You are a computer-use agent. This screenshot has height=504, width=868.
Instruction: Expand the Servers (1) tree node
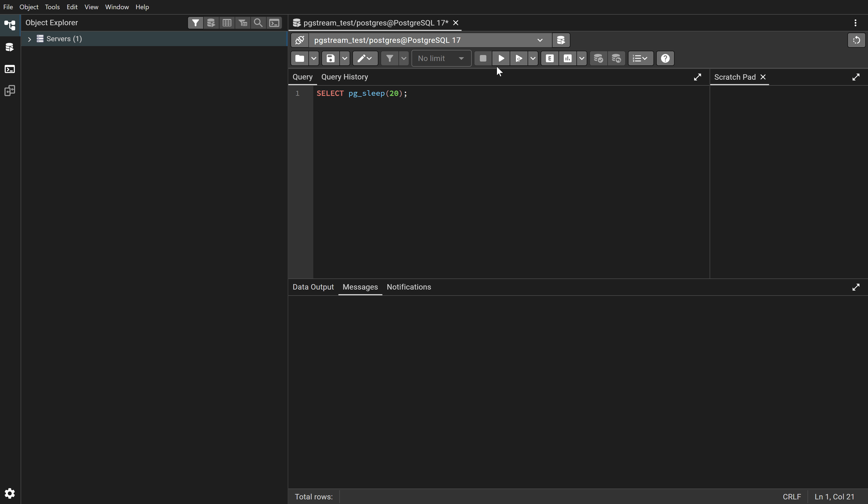(29, 39)
